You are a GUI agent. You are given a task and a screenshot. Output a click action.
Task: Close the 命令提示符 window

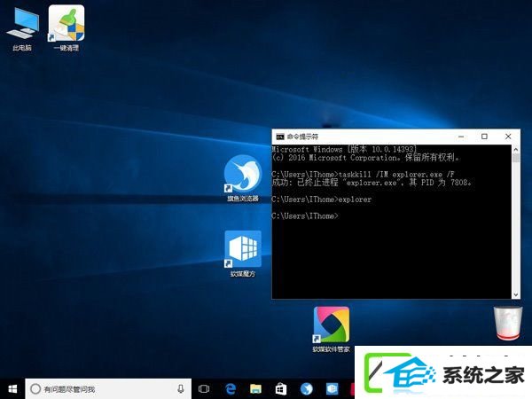pos(508,137)
